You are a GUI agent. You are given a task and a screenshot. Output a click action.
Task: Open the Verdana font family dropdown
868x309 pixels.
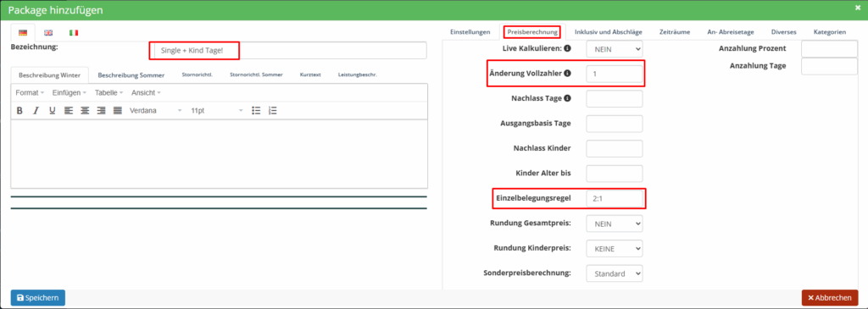pos(156,111)
